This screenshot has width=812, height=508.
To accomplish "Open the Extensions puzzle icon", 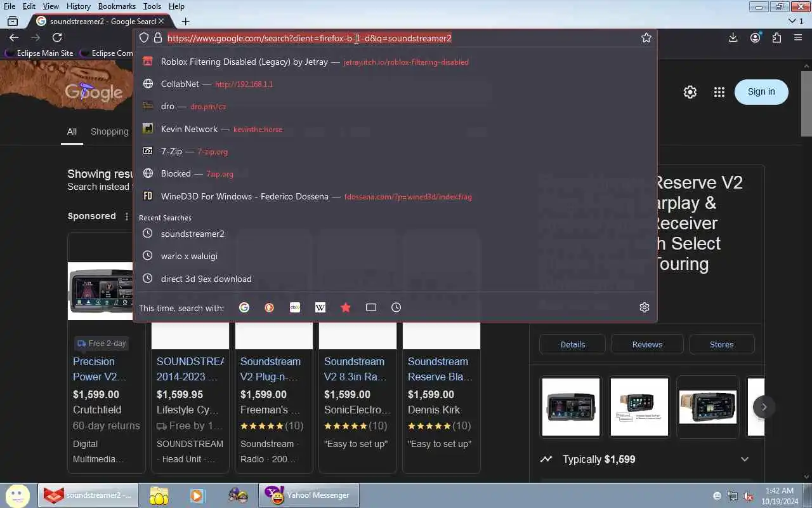I will click(x=776, y=38).
